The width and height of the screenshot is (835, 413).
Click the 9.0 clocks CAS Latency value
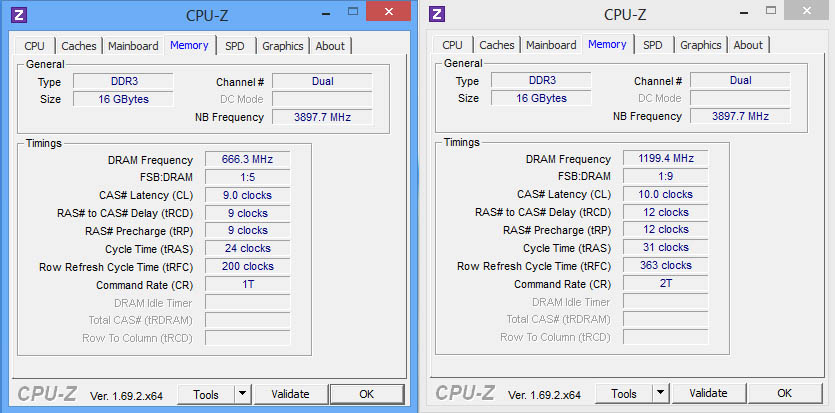tap(248, 195)
